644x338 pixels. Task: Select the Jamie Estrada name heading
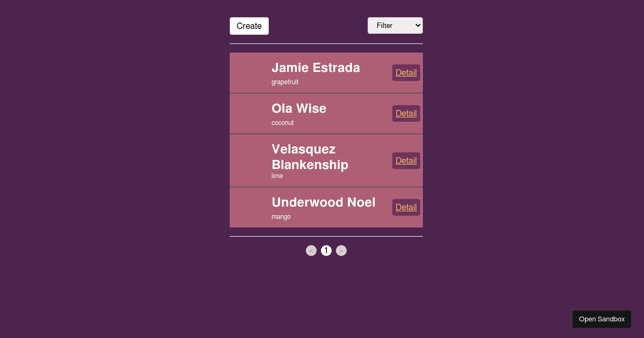click(x=316, y=68)
